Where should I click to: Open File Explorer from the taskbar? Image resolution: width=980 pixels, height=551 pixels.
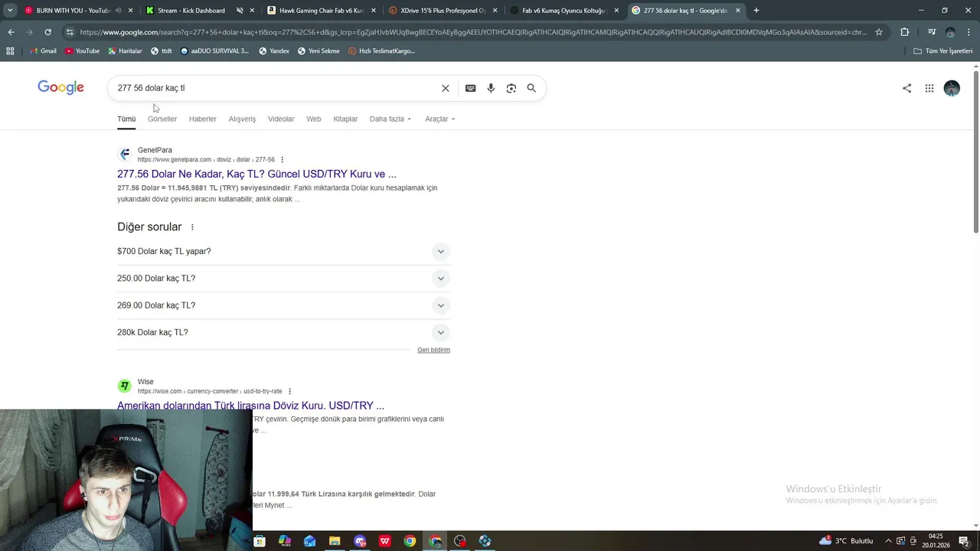335,541
